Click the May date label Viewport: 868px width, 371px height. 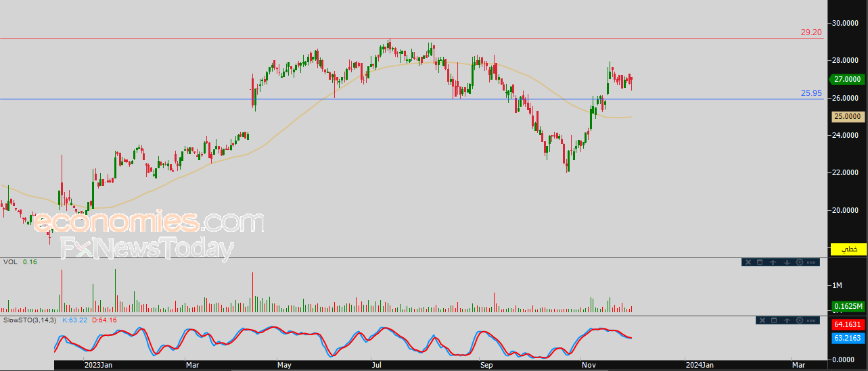(284, 365)
